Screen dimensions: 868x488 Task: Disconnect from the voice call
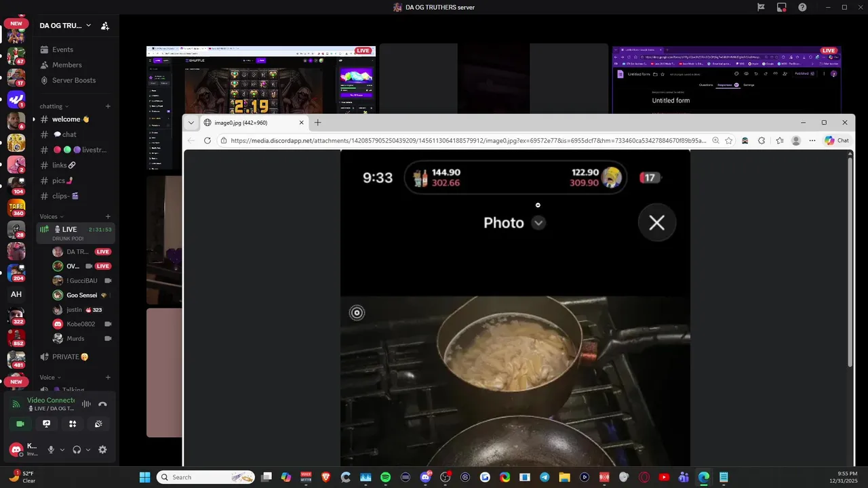pos(102,404)
